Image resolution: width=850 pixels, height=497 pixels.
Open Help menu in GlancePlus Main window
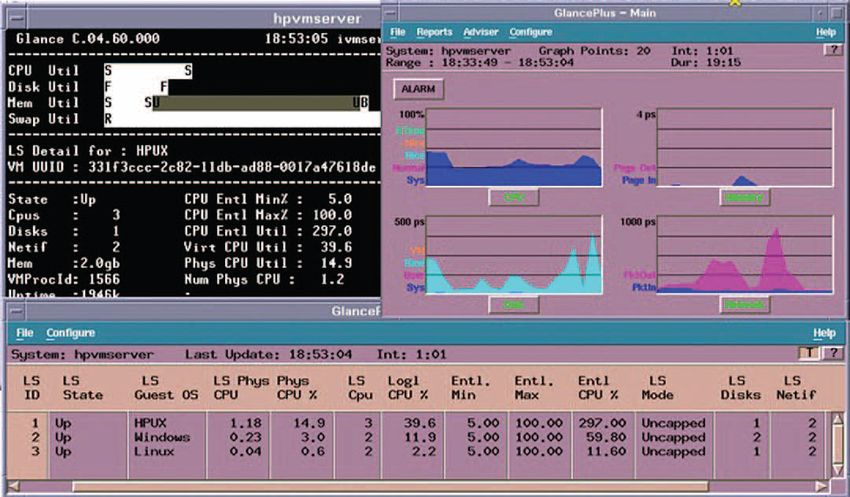click(826, 33)
